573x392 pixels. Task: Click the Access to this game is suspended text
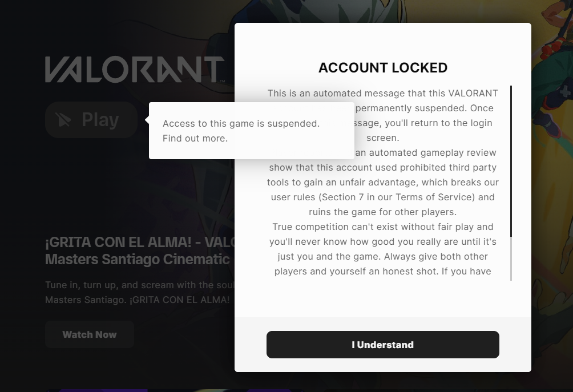point(241,123)
